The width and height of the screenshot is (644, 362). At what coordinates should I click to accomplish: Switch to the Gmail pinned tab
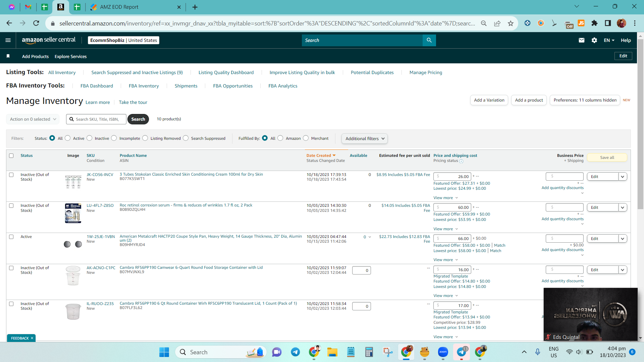pyautogui.click(x=28, y=7)
